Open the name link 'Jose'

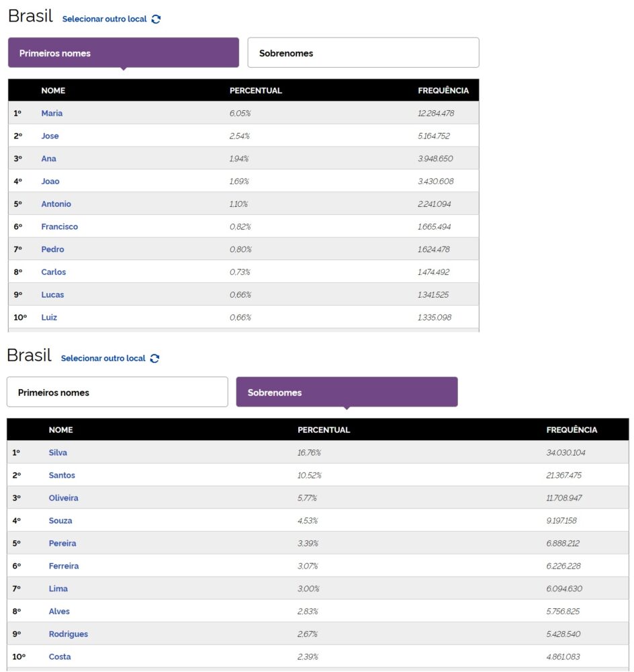50,136
